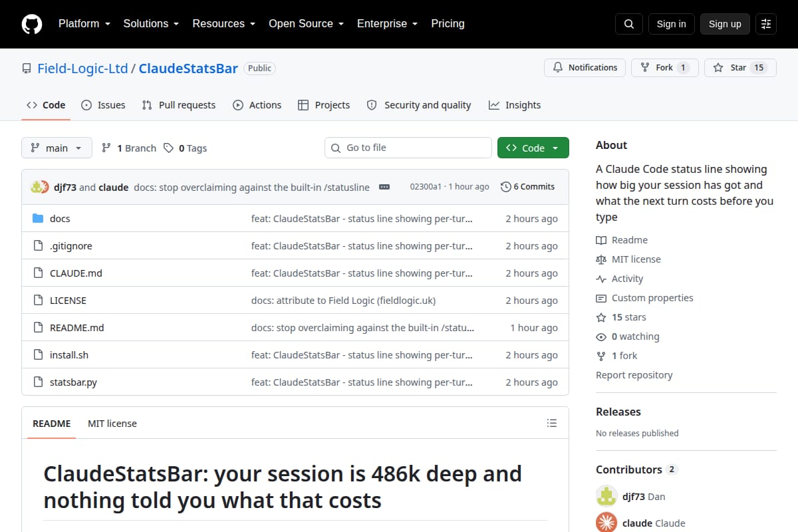This screenshot has height=532, width=798.
Task: Click the book icon next to Readme
Action: point(601,240)
